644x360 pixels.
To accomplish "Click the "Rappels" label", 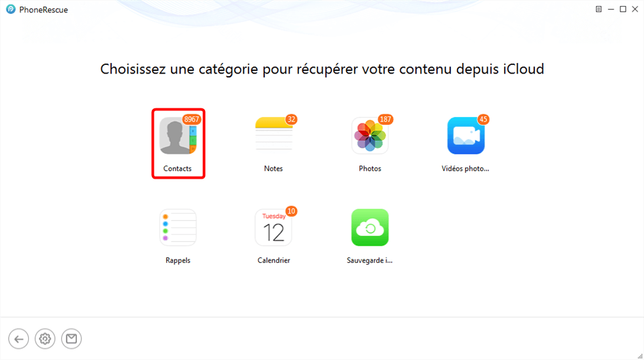I will pos(178,260).
